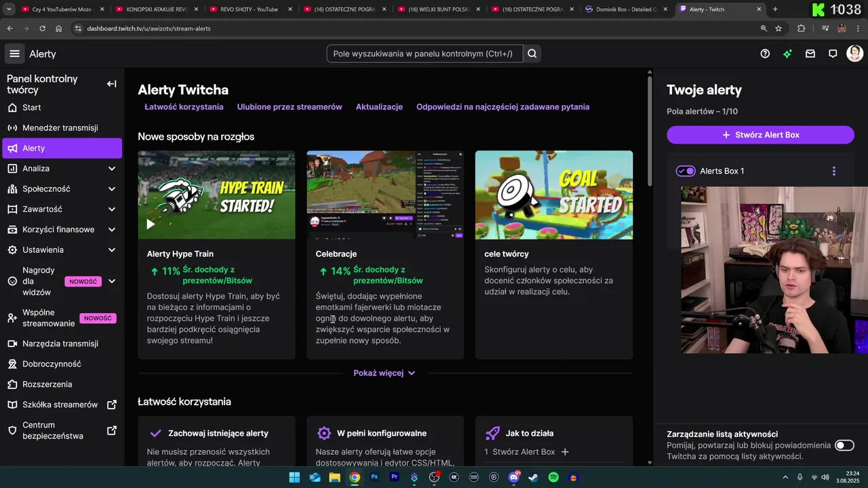Image resolution: width=868 pixels, height=488 pixels.
Task: Reload the page in Chrome
Action: point(42,28)
